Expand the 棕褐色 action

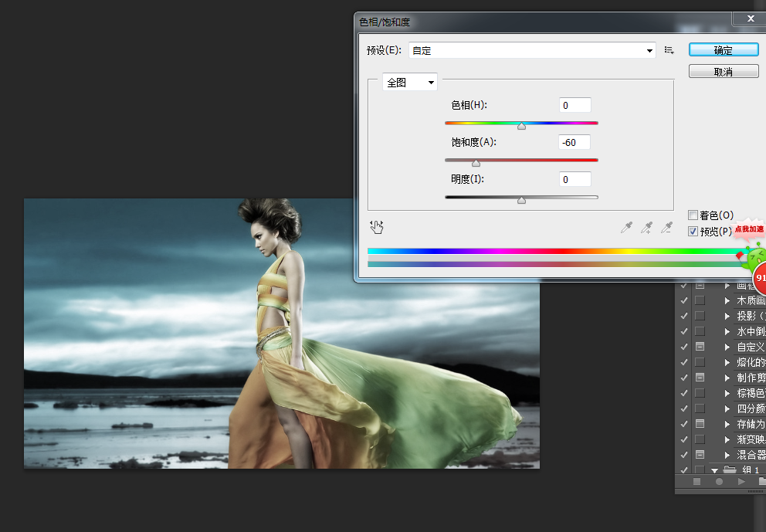click(727, 393)
